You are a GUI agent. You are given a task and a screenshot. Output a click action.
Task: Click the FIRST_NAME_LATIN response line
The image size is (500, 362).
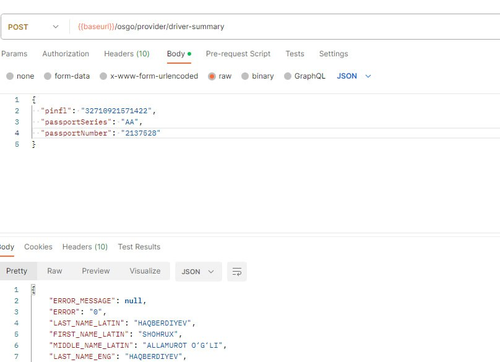(116, 334)
